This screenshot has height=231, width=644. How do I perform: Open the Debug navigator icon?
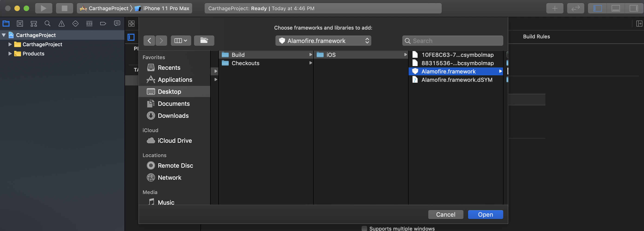[x=89, y=24]
